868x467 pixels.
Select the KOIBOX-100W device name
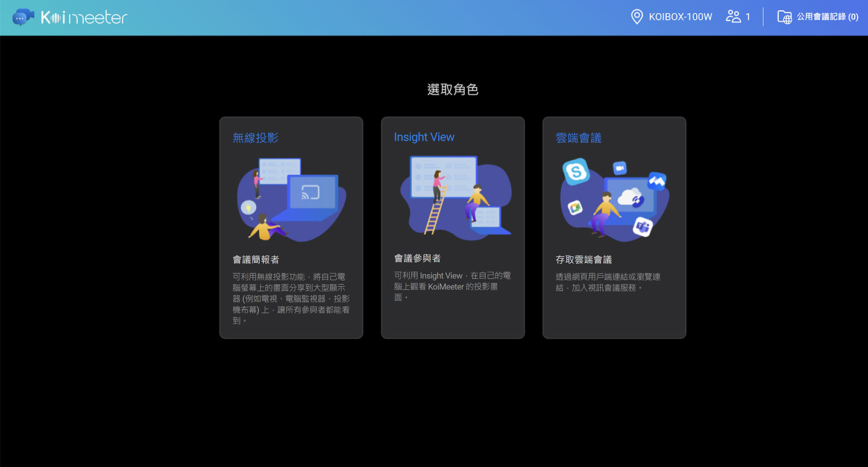[x=681, y=17]
